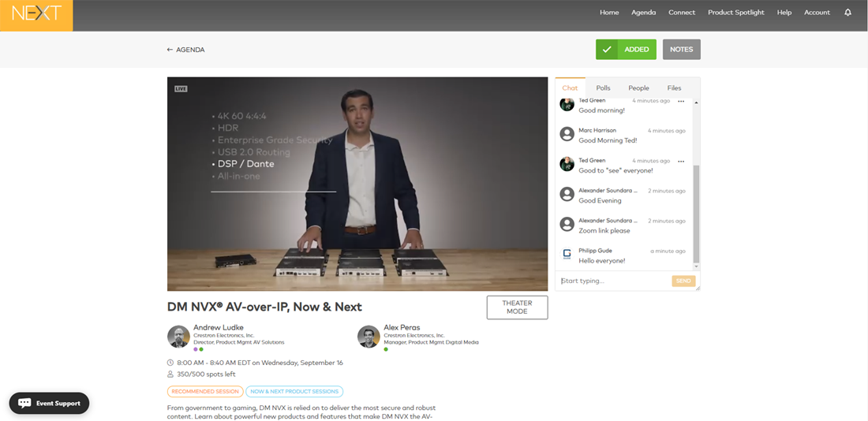Click Philipp Gude's name in chat

(x=595, y=251)
